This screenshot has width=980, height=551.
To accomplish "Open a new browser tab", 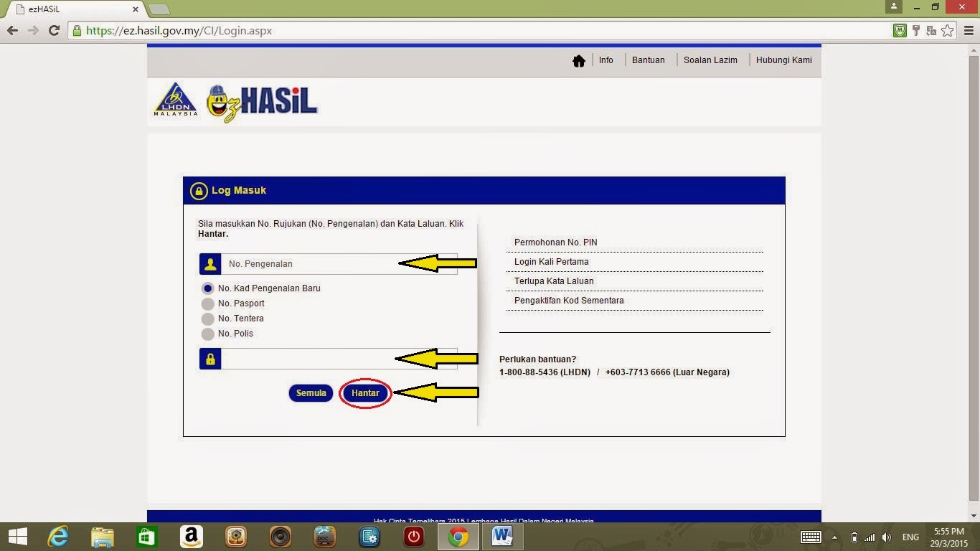I will pos(159,9).
